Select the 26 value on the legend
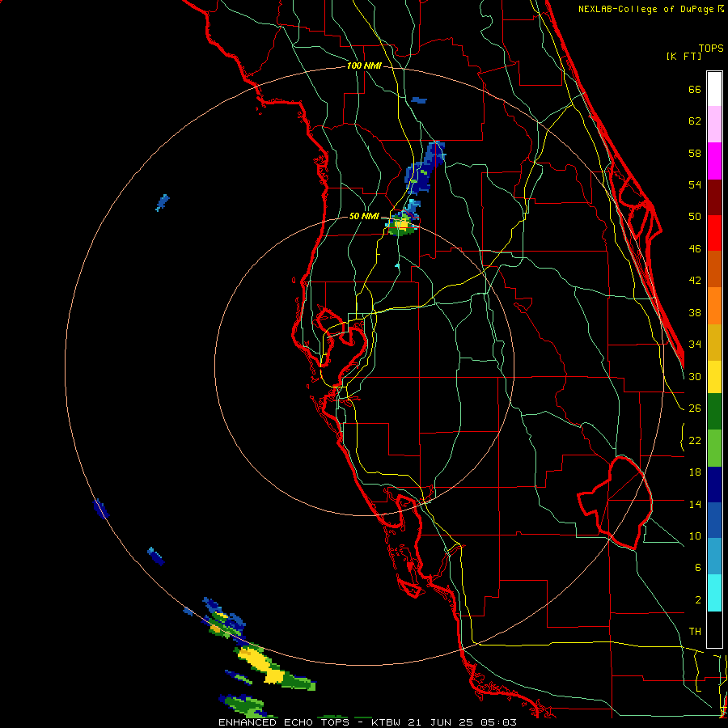Viewport: 728px width, 728px height. tap(695, 408)
